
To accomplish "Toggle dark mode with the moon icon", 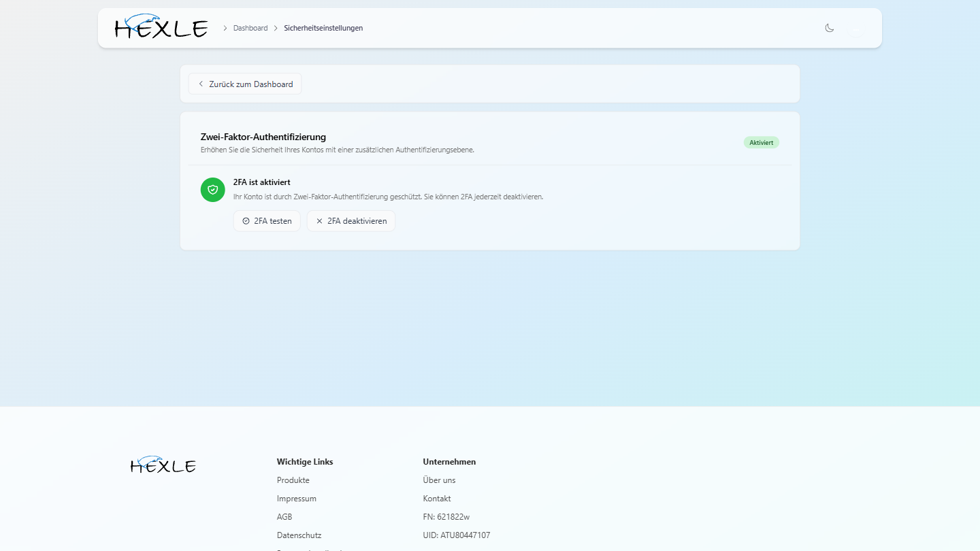I will tap(829, 28).
